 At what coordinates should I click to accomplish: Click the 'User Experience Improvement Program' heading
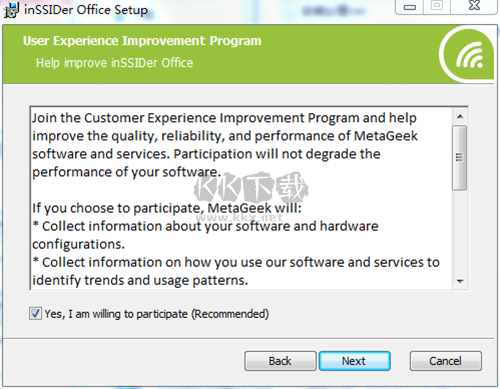click(142, 41)
